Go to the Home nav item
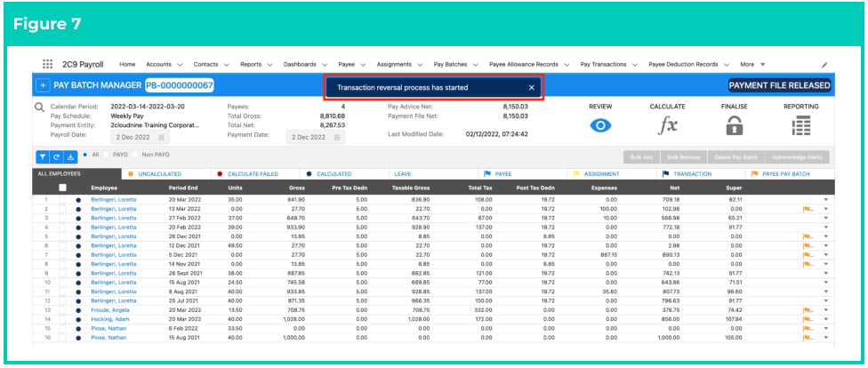The image size is (868, 368). point(127,64)
